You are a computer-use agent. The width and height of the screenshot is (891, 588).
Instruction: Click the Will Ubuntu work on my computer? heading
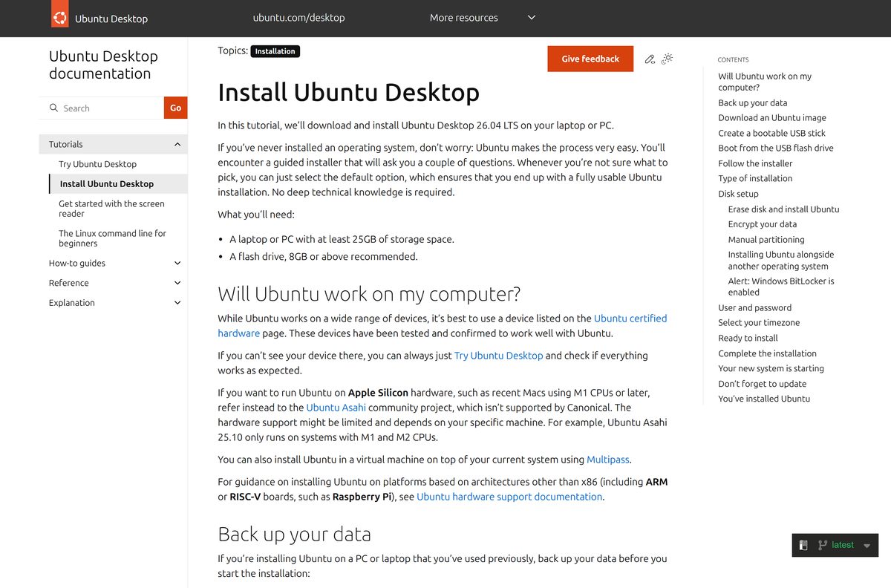click(x=369, y=294)
